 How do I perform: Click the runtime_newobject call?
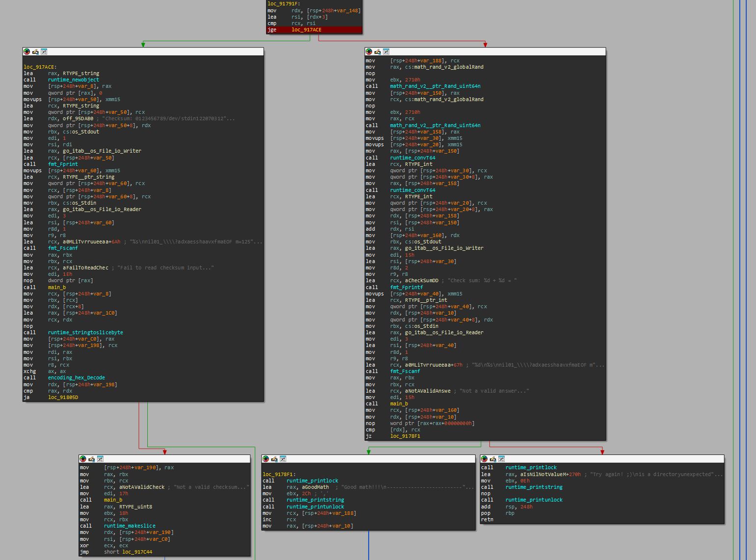tap(74, 80)
